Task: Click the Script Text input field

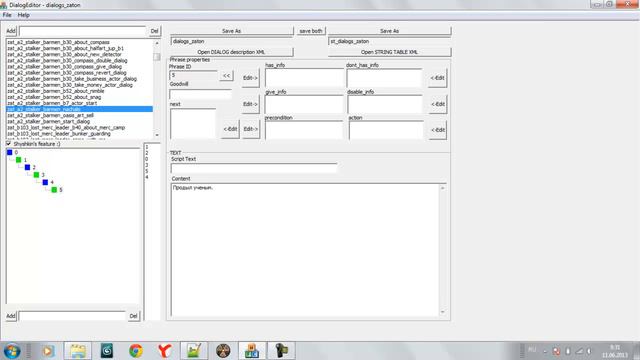Action: click(254, 168)
